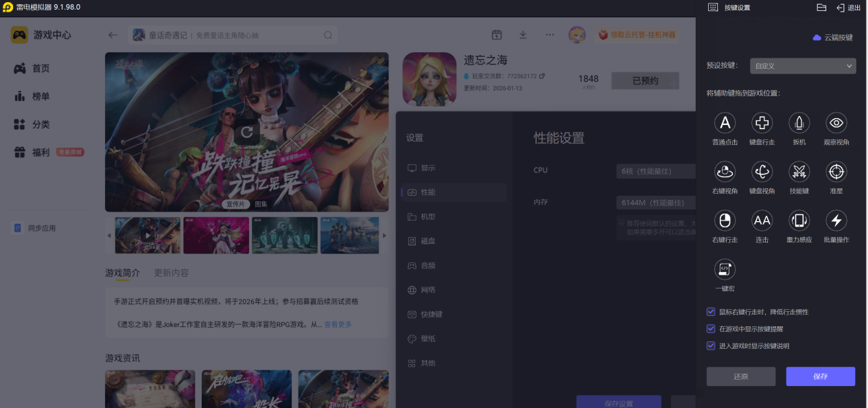Select the 普通点击 tap key icon
This screenshot has height=408, width=868.
click(x=725, y=123)
